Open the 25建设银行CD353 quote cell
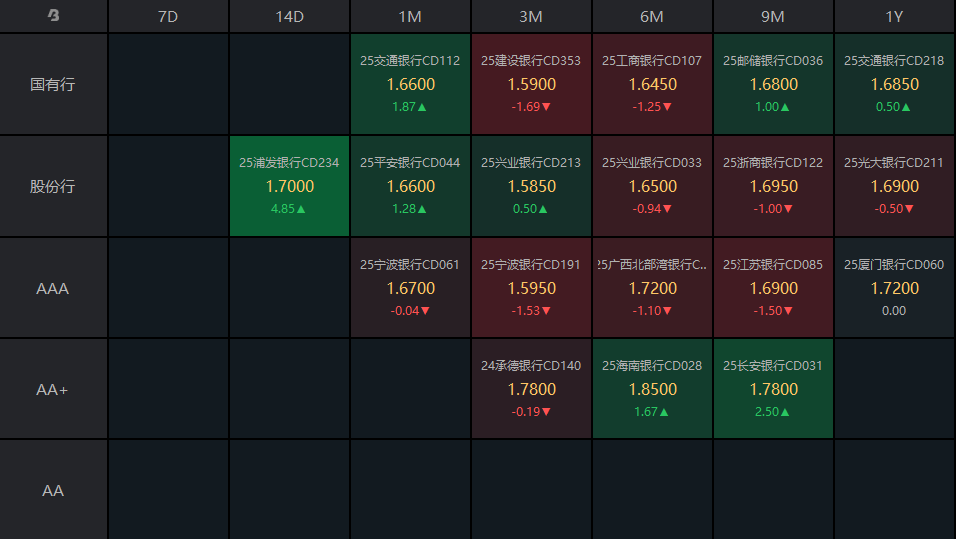This screenshot has width=956, height=539. [531, 84]
